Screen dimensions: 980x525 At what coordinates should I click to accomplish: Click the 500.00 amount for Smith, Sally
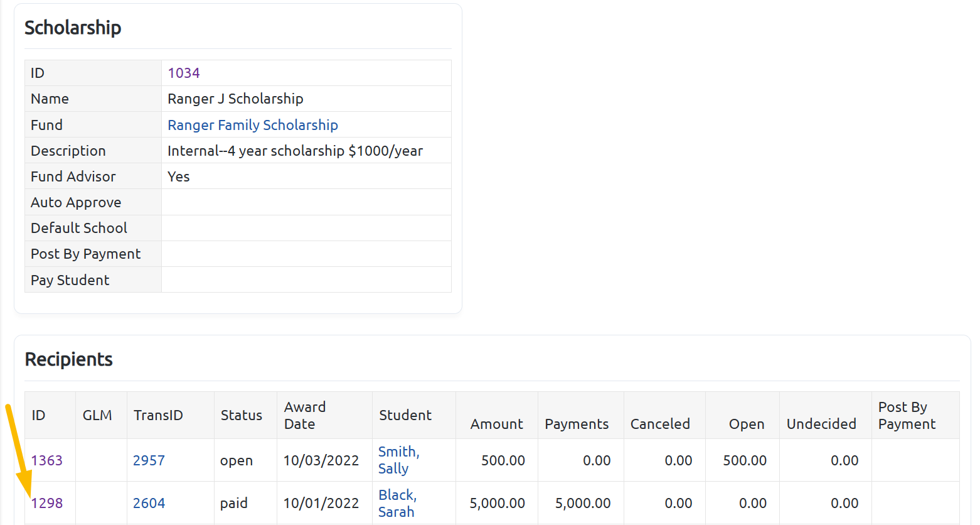click(503, 460)
